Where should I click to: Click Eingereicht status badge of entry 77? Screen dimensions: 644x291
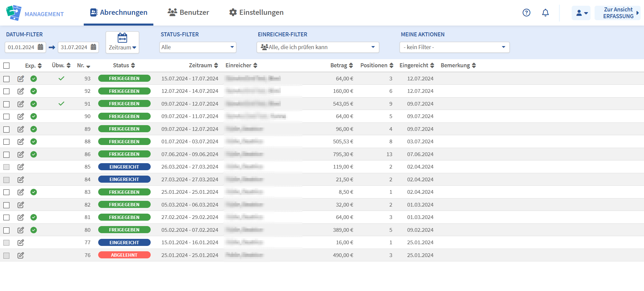pyautogui.click(x=124, y=243)
